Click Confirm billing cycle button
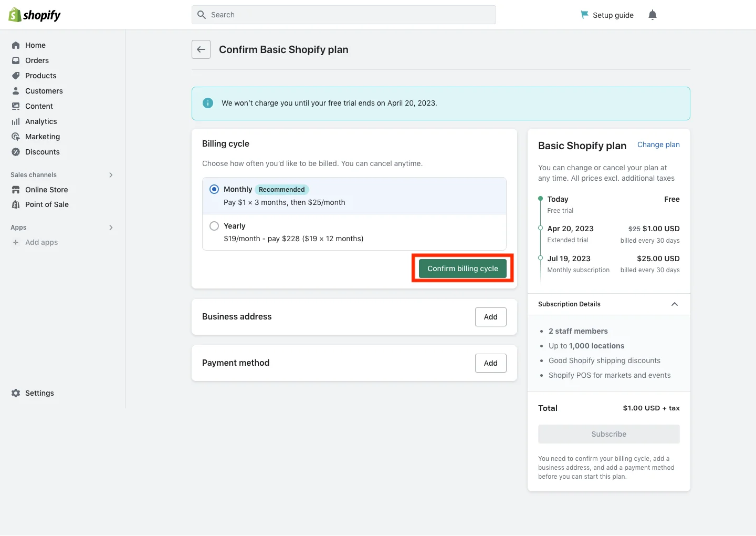Image resolution: width=756 pixels, height=536 pixels. click(463, 269)
